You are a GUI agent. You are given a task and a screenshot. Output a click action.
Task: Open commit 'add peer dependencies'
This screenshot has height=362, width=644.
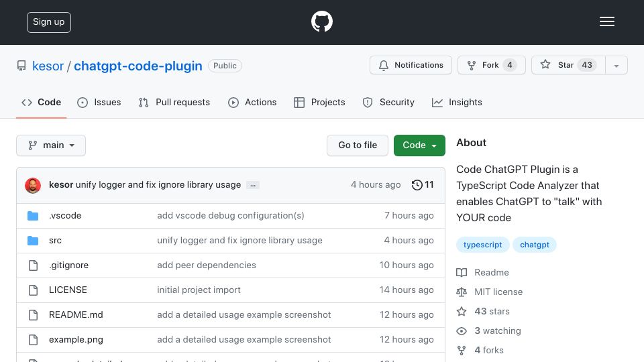point(207,265)
